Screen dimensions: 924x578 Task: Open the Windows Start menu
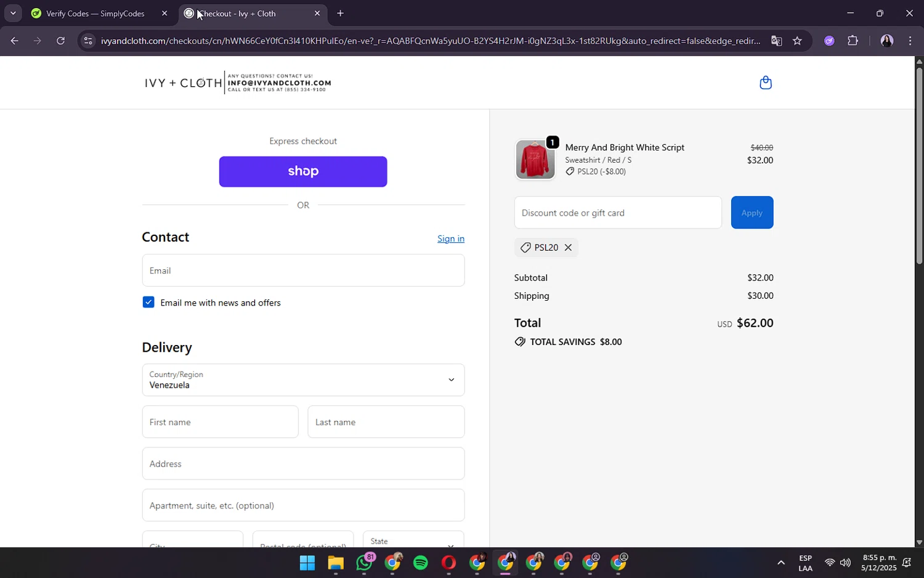(307, 563)
